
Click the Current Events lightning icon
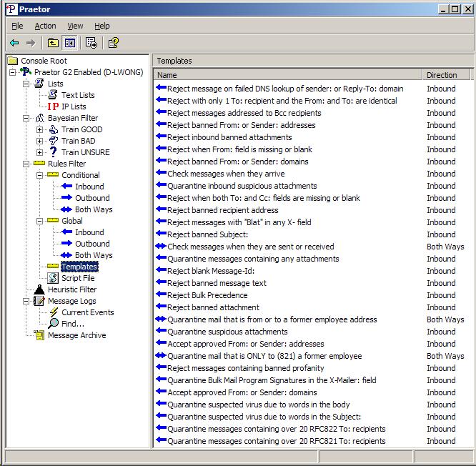(54, 312)
